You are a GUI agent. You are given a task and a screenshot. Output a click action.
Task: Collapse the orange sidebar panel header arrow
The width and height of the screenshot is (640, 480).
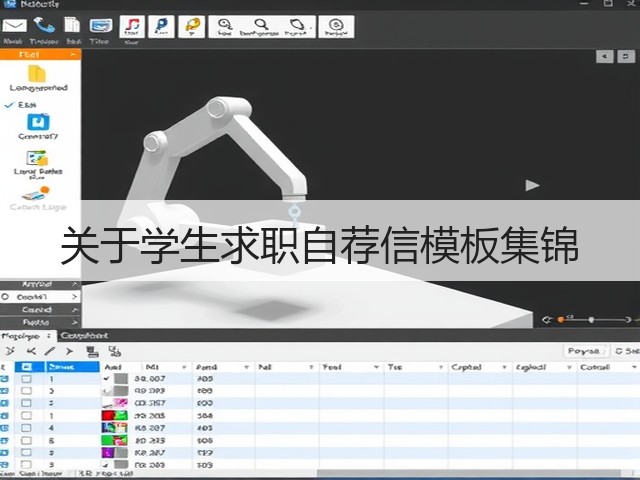[73, 54]
